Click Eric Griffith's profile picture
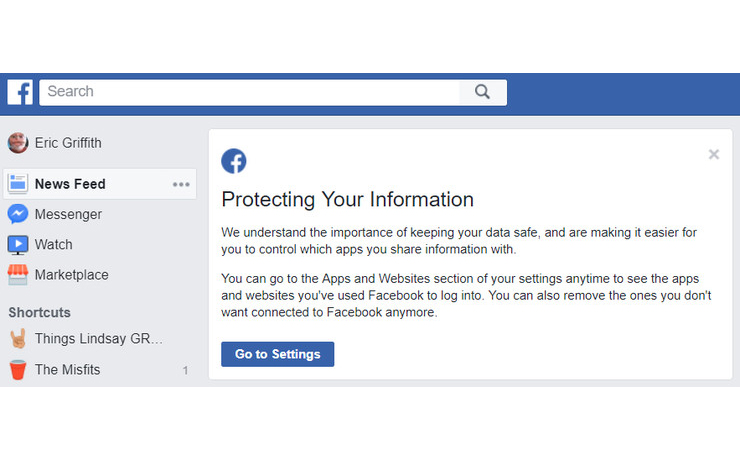740x460 pixels. point(18,143)
